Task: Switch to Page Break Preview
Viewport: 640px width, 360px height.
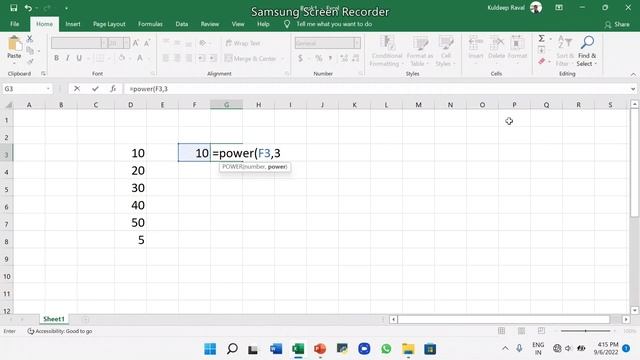Action: (541, 331)
